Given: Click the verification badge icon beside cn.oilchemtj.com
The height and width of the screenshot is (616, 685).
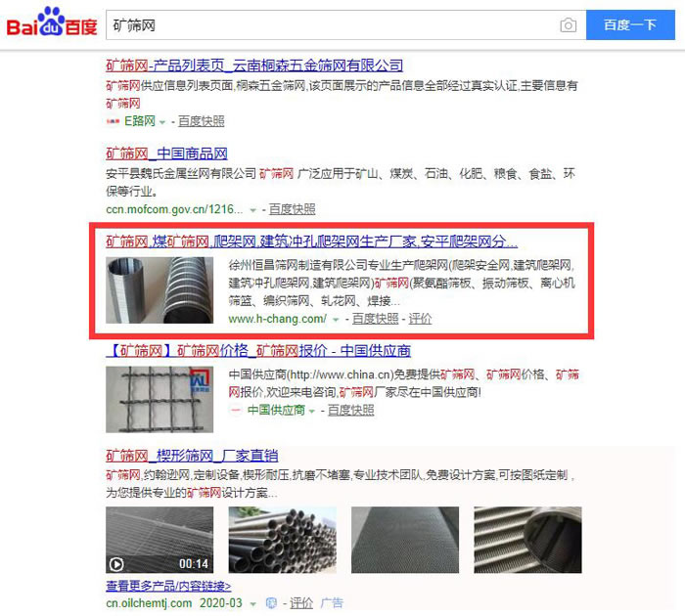Looking at the screenshot, I should coord(271,603).
